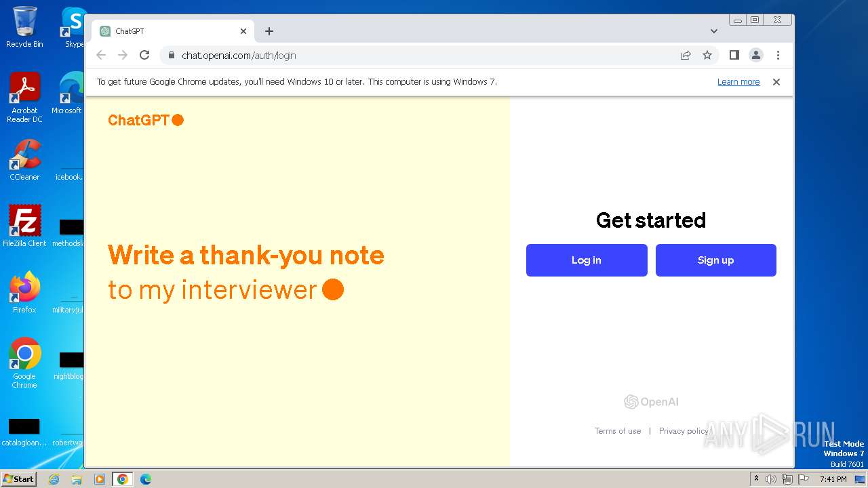The height and width of the screenshot is (488, 868).
Task: Launch Internet Explorer from taskbar
Action: pos(54,479)
